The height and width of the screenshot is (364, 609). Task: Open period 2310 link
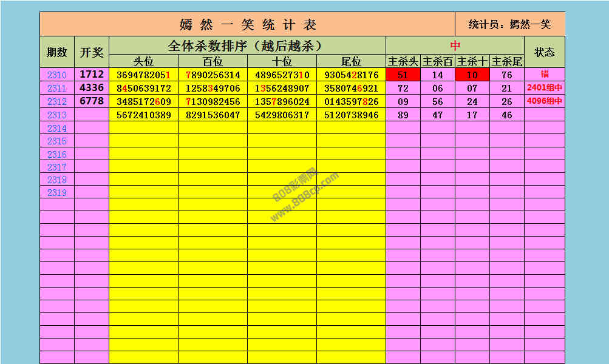(57, 75)
